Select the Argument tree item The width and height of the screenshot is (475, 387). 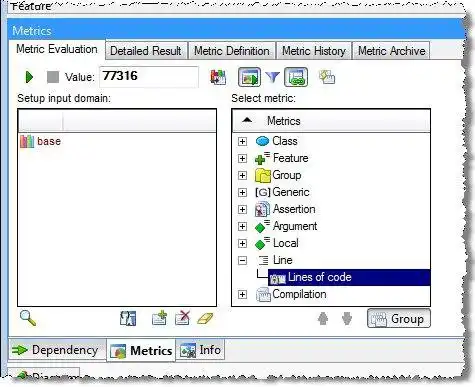click(295, 226)
